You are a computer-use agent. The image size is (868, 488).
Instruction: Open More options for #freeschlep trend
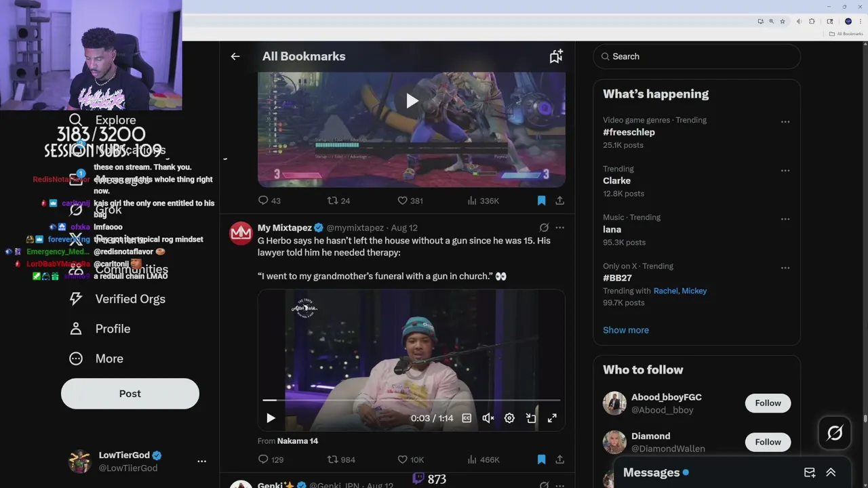click(x=785, y=122)
